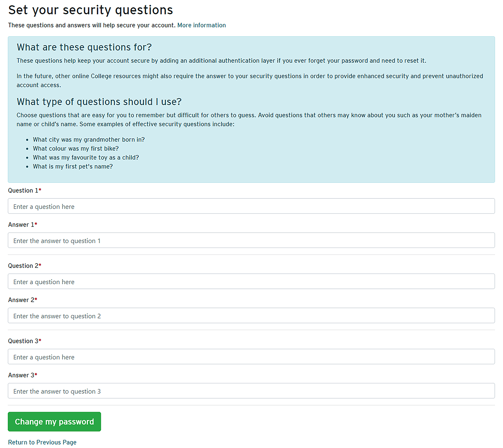
Task: Click the Answer 3 input box
Action: coord(251,391)
